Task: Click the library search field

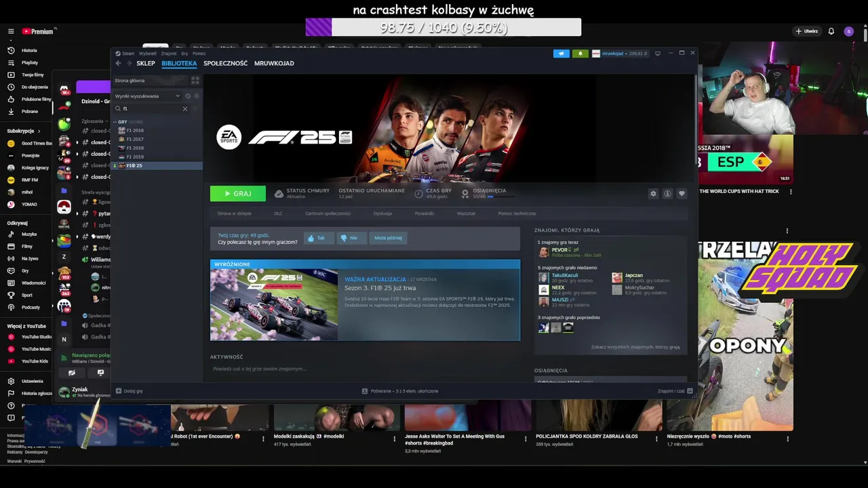Action: coord(151,108)
